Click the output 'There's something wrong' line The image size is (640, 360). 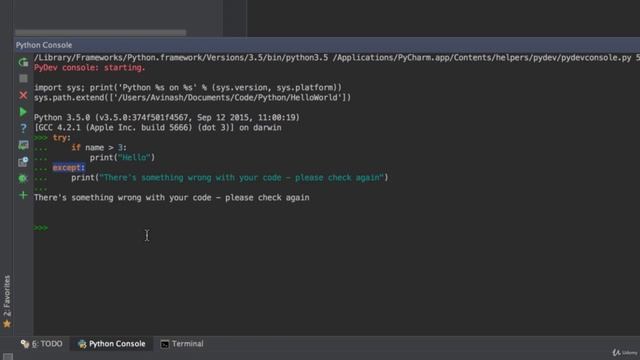171,198
